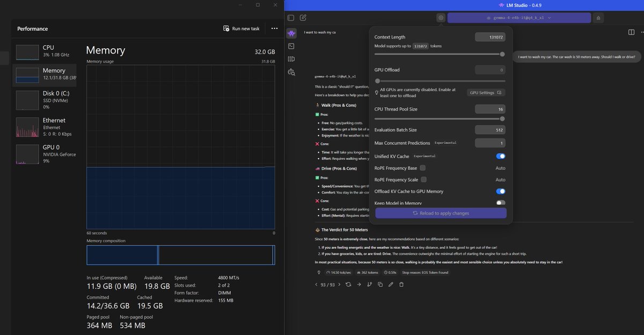Click 'Stop reason: EOS Token Found' text
This screenshot has width=644, height=335.
coord(425,272)
